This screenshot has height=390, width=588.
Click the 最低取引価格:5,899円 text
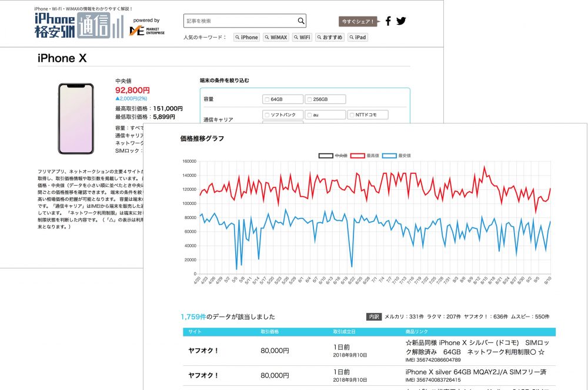click(145, 117)
